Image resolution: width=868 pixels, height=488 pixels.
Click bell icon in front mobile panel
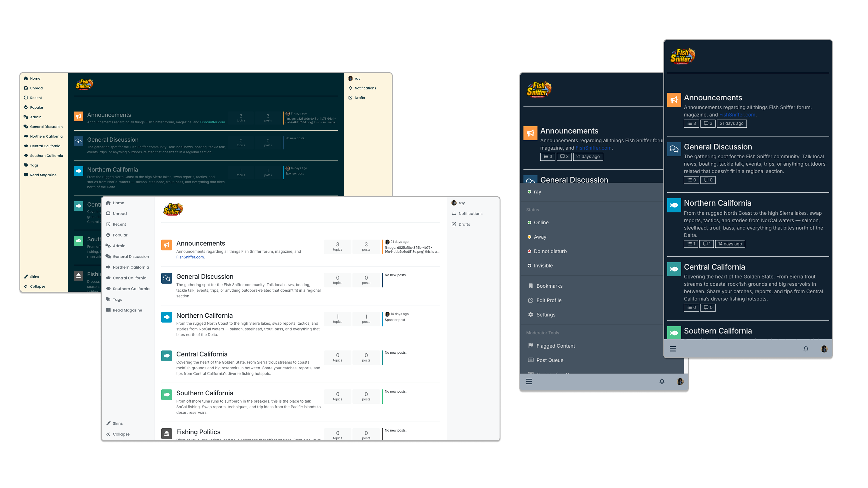point(806,349)
